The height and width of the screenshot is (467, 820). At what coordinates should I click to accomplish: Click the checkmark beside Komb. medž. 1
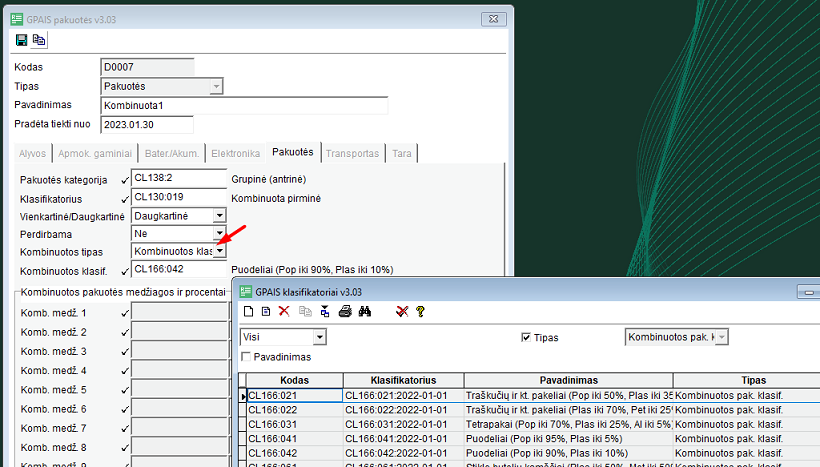point(125,313)
